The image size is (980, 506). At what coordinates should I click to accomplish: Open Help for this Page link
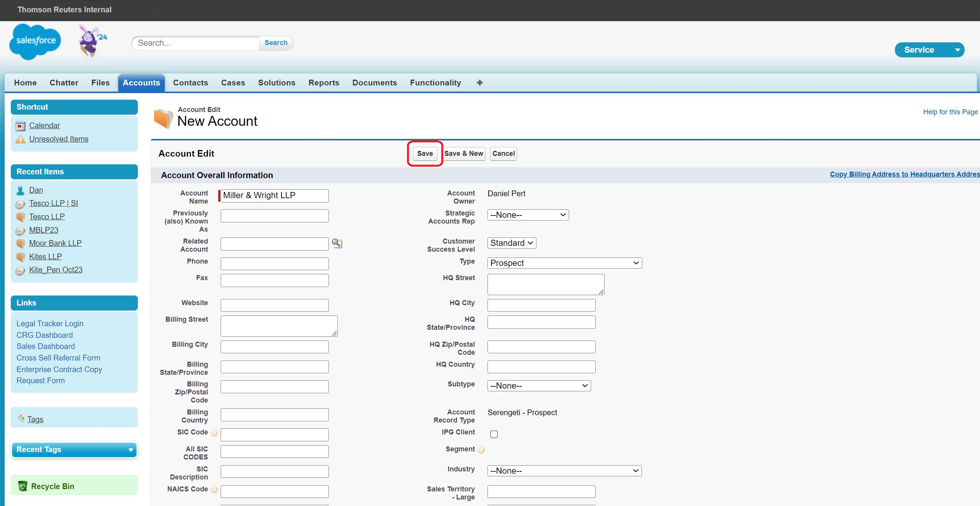coord(950,112)
